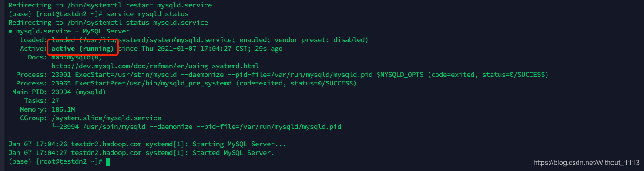Click the Redirecting to systemctl restart line

click(110, 5)
